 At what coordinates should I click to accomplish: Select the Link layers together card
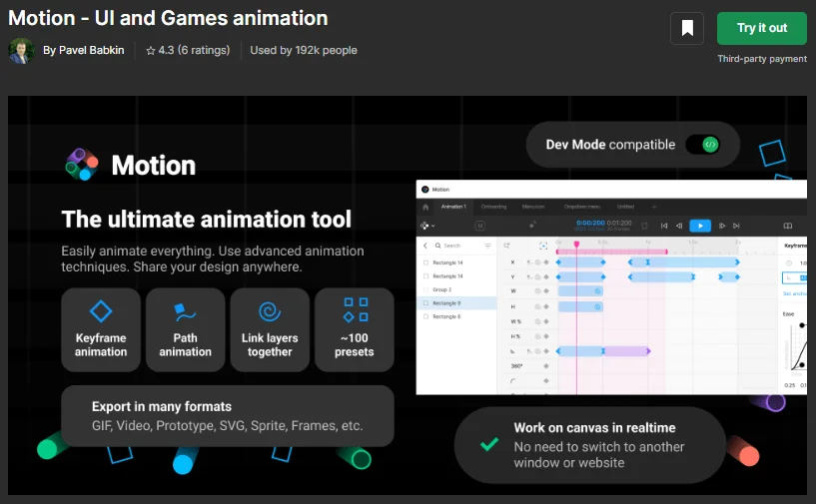click(x=270, y=329)
